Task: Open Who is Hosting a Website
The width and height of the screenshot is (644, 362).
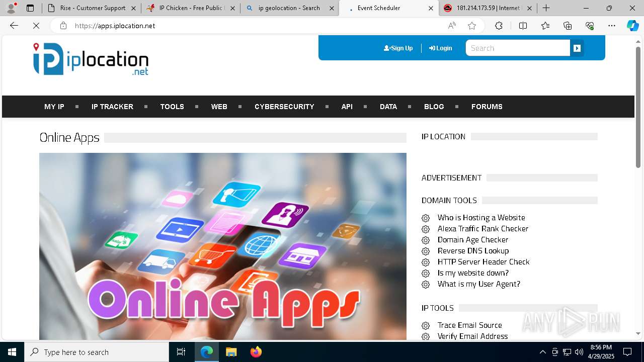Action: point(481,218)
